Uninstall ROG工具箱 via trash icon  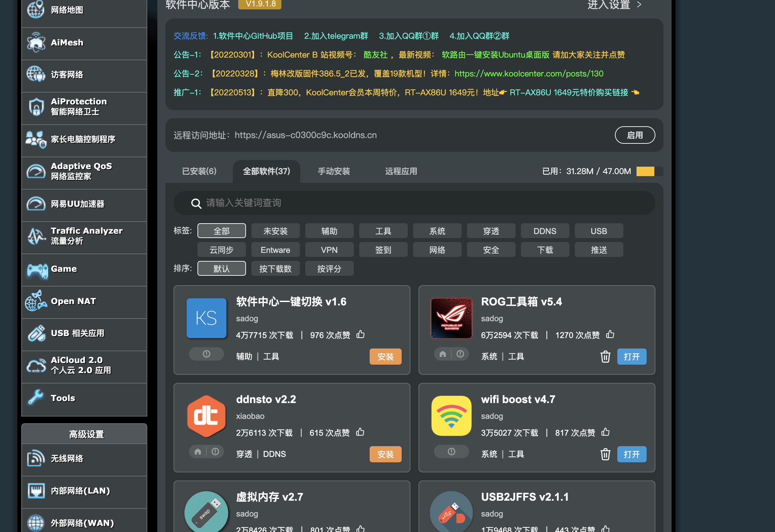pyautogui.click(x=605, y=357)
